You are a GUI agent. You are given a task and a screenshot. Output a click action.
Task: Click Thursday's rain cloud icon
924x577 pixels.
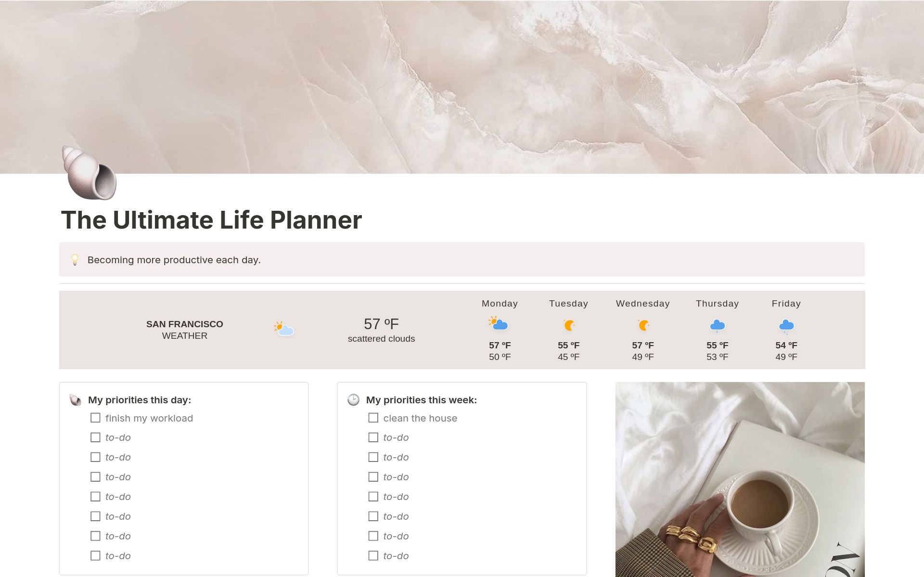coord(717,326)
